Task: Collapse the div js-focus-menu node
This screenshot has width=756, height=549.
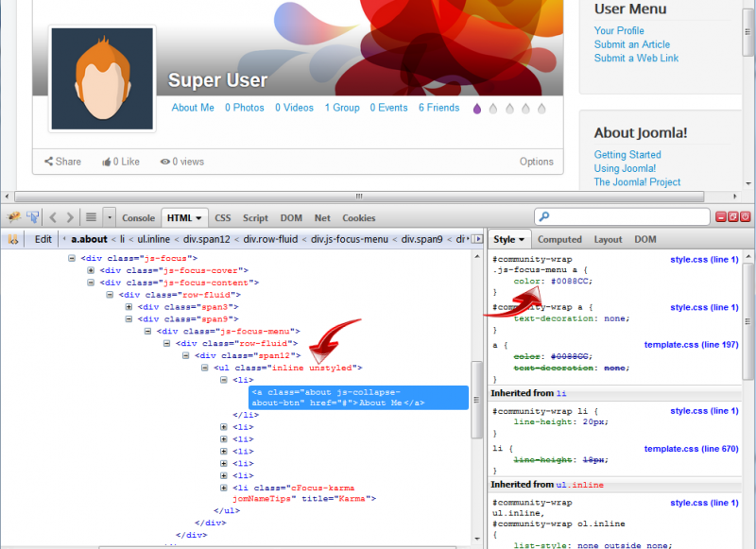Action: pyautogui.click(x=147, y=331)
